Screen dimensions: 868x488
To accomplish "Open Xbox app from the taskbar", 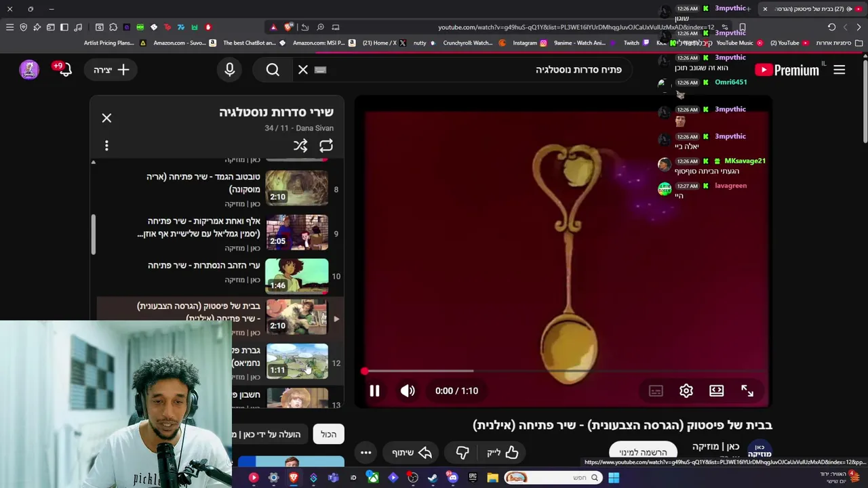I will pos(373,478).
